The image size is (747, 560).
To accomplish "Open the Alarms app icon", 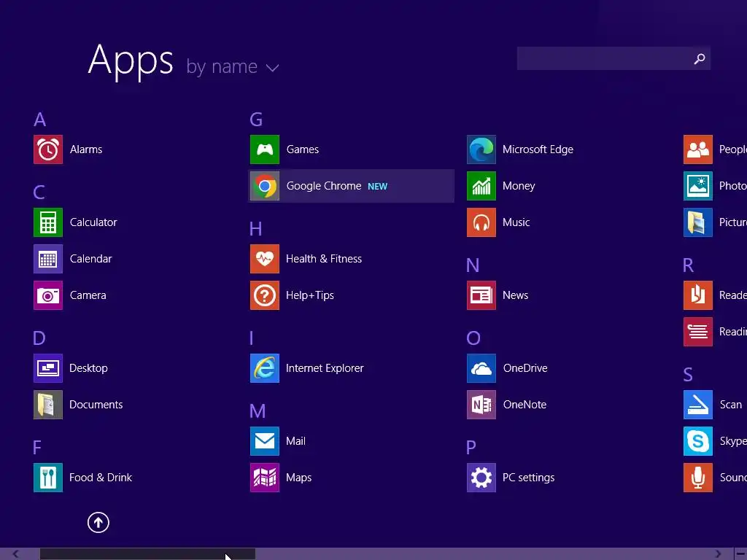I will pos(47,149).
